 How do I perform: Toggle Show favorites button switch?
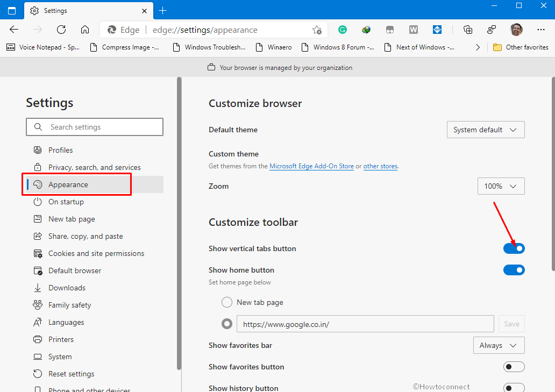[x=514, y=367]
